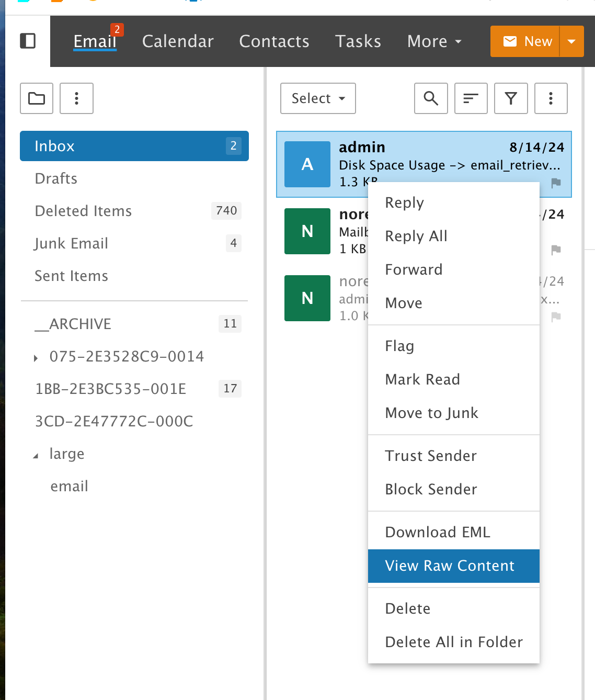The image size is (595, 700).
Task: Expand the 075-2E3528C9-0014 folder
Action: pos(36,358)
